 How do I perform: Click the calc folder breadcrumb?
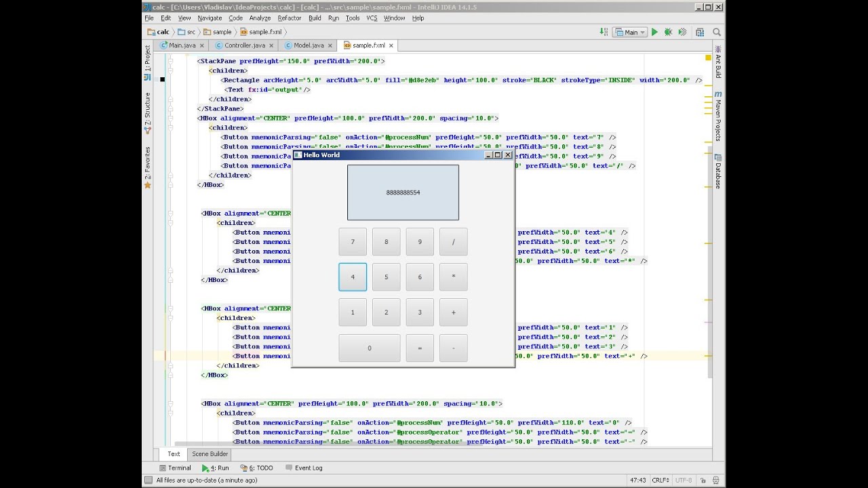tap(158, 32)
